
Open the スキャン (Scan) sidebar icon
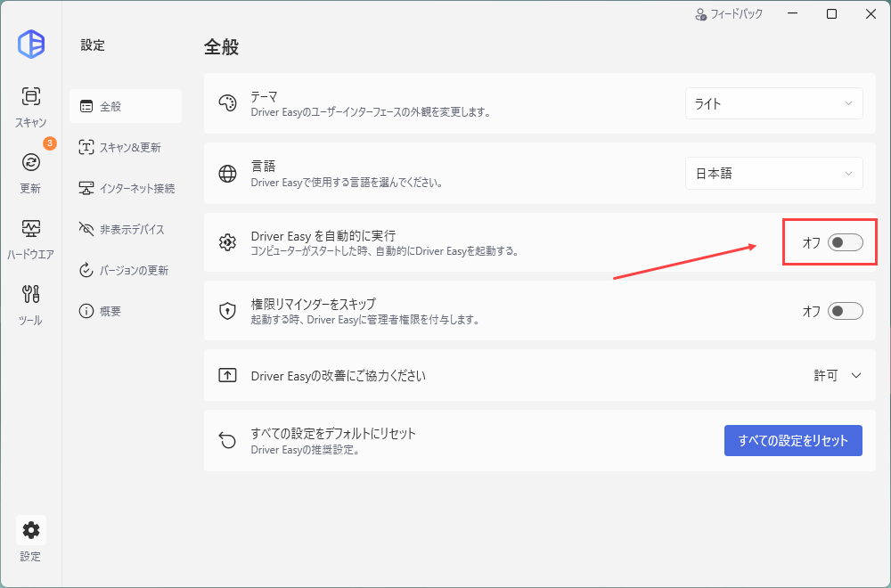pyautogui.click(x=30, y=96)
